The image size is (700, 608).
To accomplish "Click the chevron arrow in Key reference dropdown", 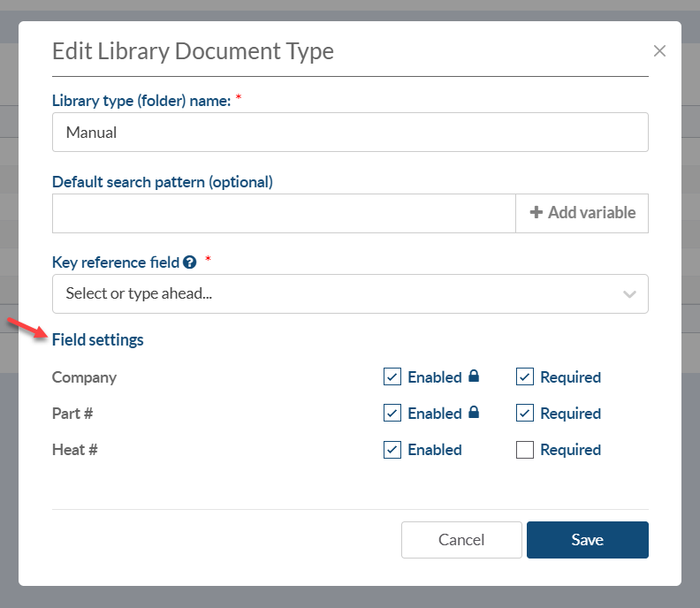I will [x=630, y=294].
